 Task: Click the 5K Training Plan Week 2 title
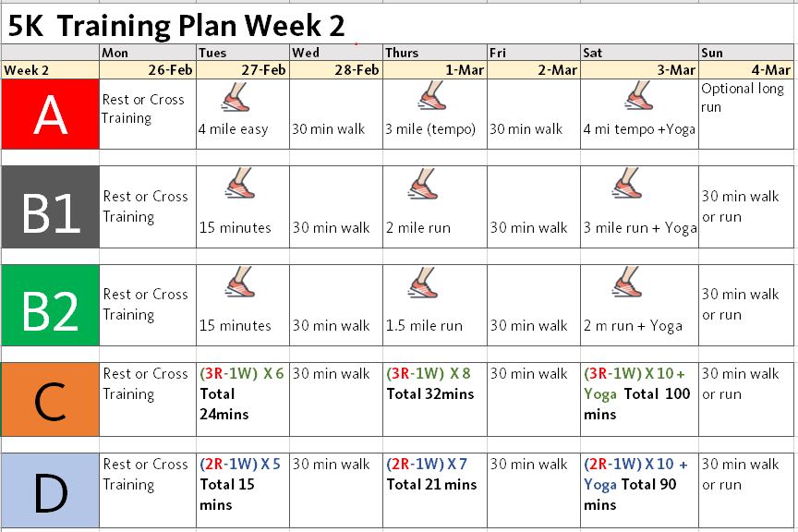click(176, 26)
